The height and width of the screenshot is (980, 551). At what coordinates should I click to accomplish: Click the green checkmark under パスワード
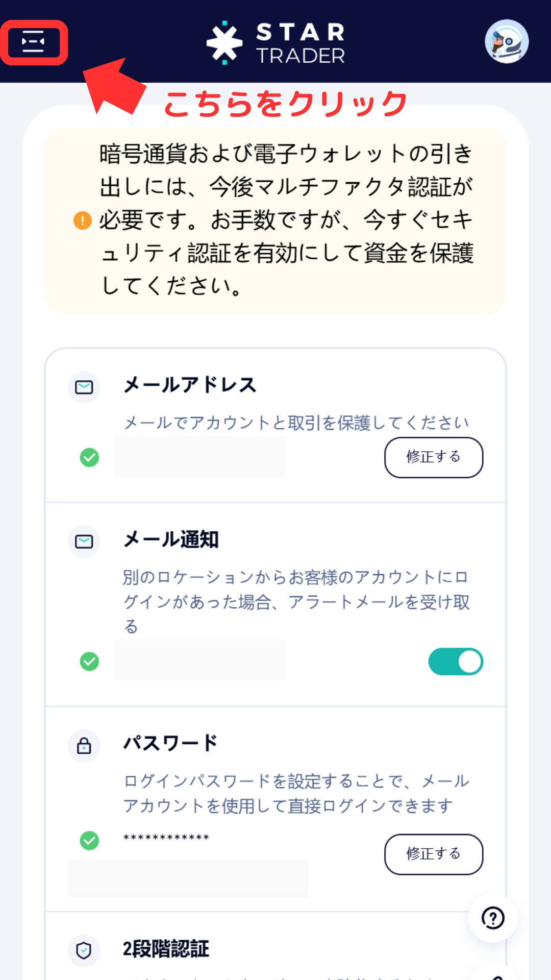click(x=90, y=840)
